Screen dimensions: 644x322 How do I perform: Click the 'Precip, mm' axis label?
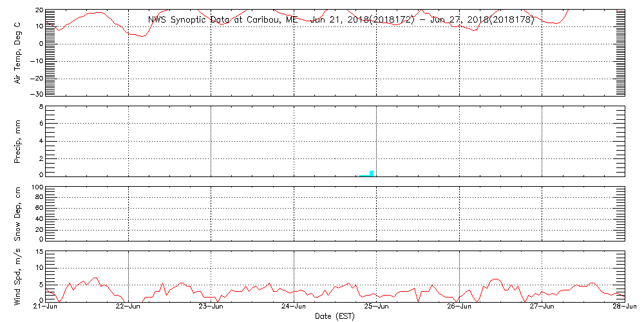point(18,140)
